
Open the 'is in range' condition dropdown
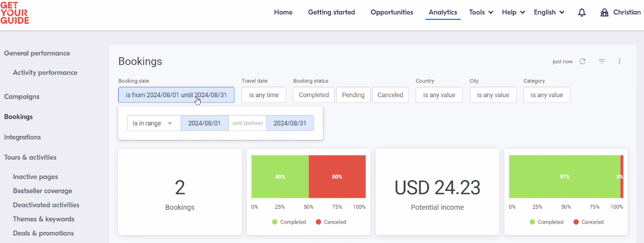click(x=154, y=123)
